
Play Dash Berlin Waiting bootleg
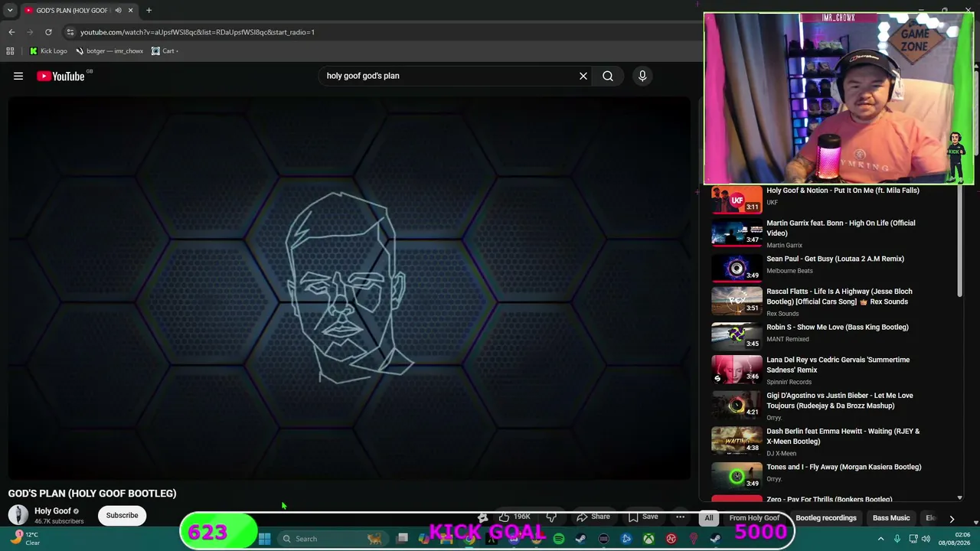pos(843,436)
